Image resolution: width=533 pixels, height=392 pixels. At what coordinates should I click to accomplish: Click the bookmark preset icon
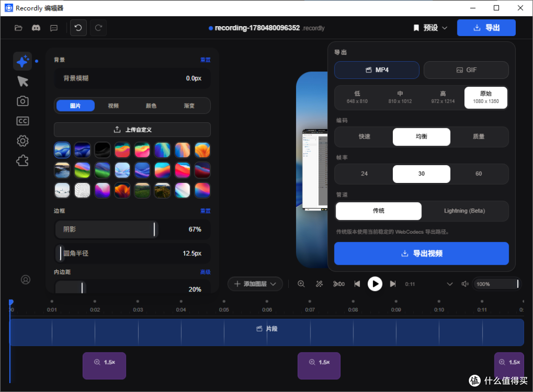[416, 28]
